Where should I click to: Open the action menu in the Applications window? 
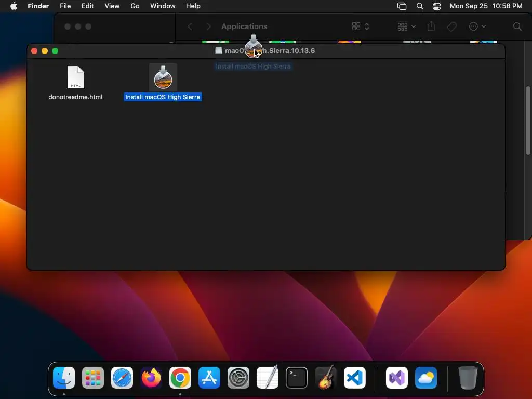click(x=477, y=26)
